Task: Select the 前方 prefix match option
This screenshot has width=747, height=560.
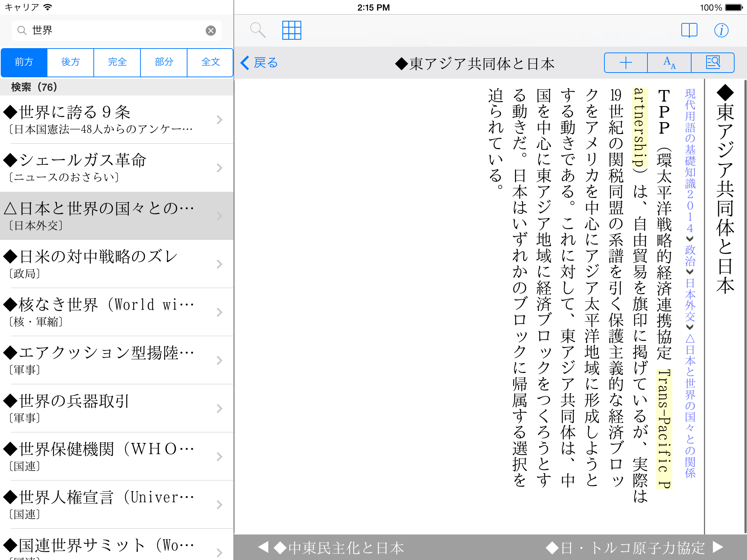Action: tap(24, 62)
